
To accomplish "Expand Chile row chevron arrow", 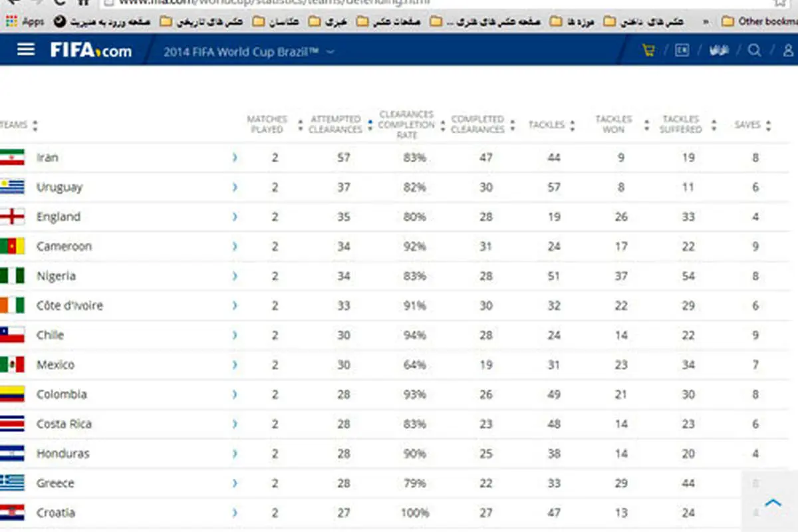I will point(234,334).
